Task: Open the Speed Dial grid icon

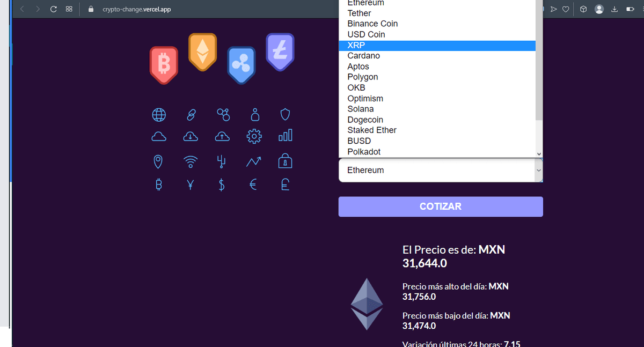Action: 69,9
